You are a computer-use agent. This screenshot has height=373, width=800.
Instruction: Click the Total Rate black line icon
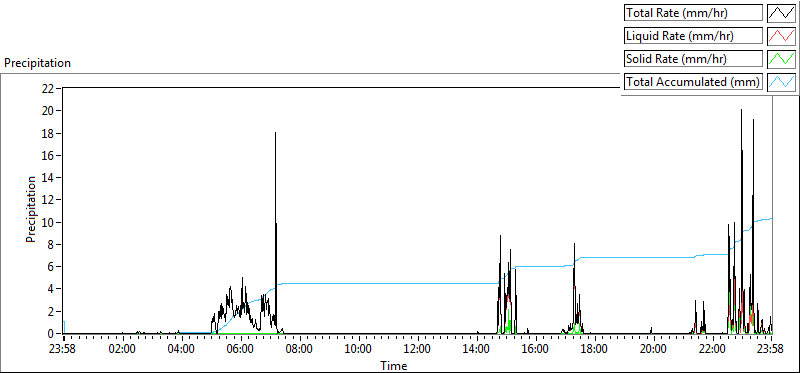(x=782, y=13)
